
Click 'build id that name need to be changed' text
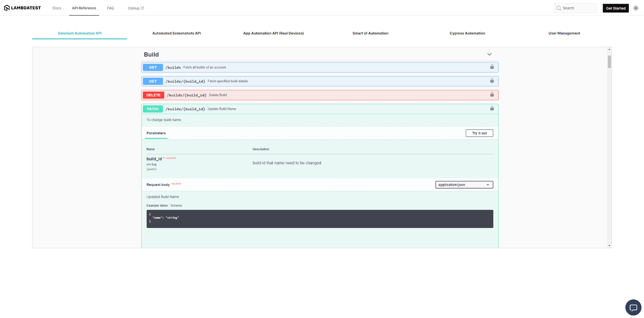pyautogui.click(x=287, y=163)
